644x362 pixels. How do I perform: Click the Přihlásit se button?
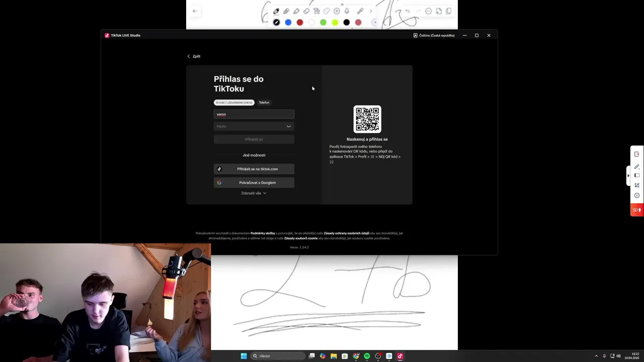pyautogui.click(x=254, y=139)
